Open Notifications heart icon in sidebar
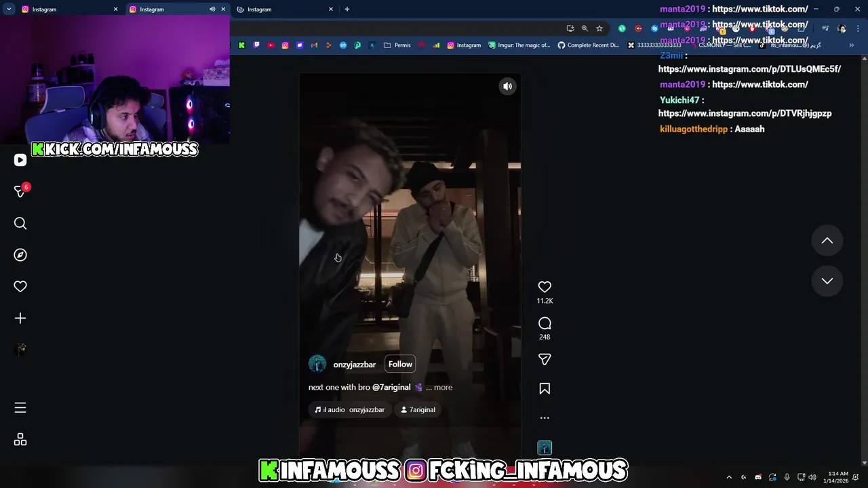The height and width of the screenshot is (488, 868). pyautogui.click(x=20, y=287)
